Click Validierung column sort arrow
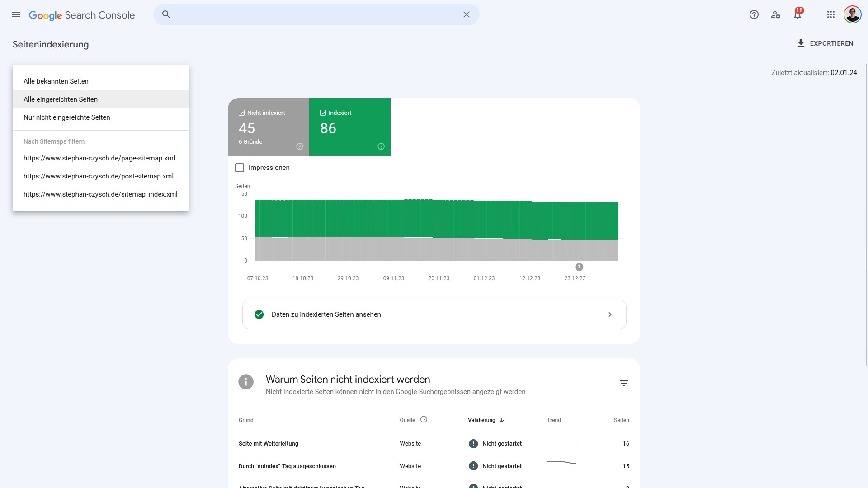This screenshot has width=868, height=488. 502,420
